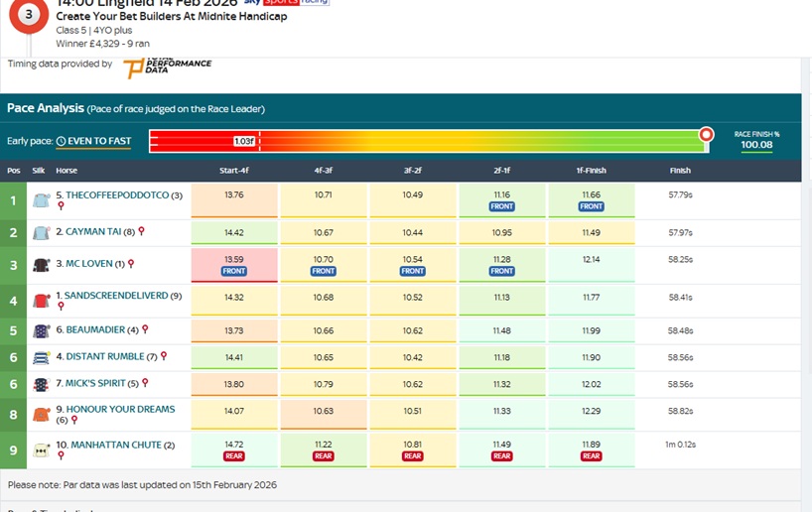Click the map pin beside Cayman Tai

141,231
